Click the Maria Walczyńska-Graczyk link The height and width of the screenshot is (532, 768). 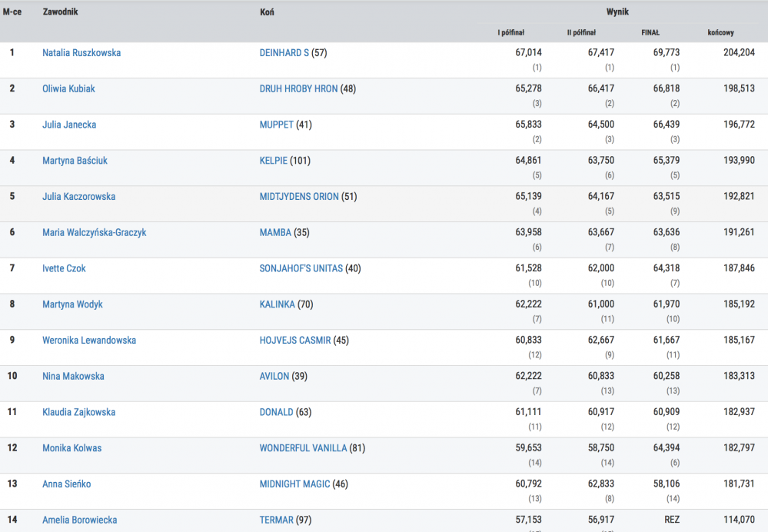94,233
